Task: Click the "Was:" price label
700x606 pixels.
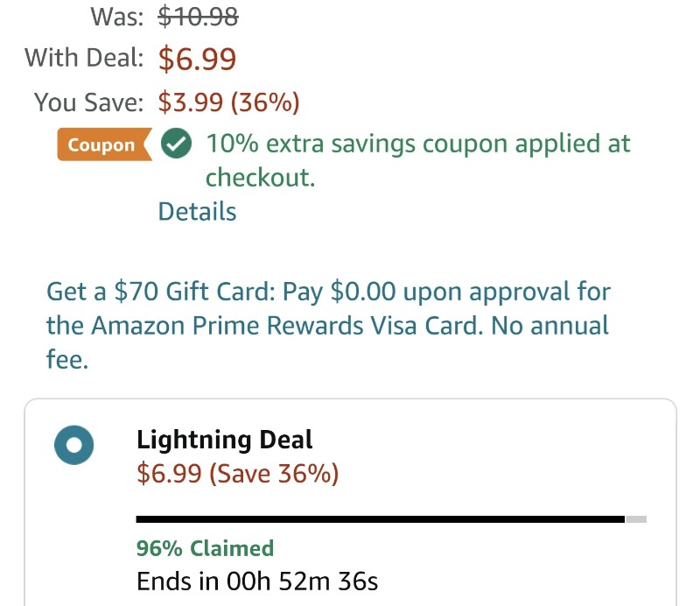Action: point(117,18)
